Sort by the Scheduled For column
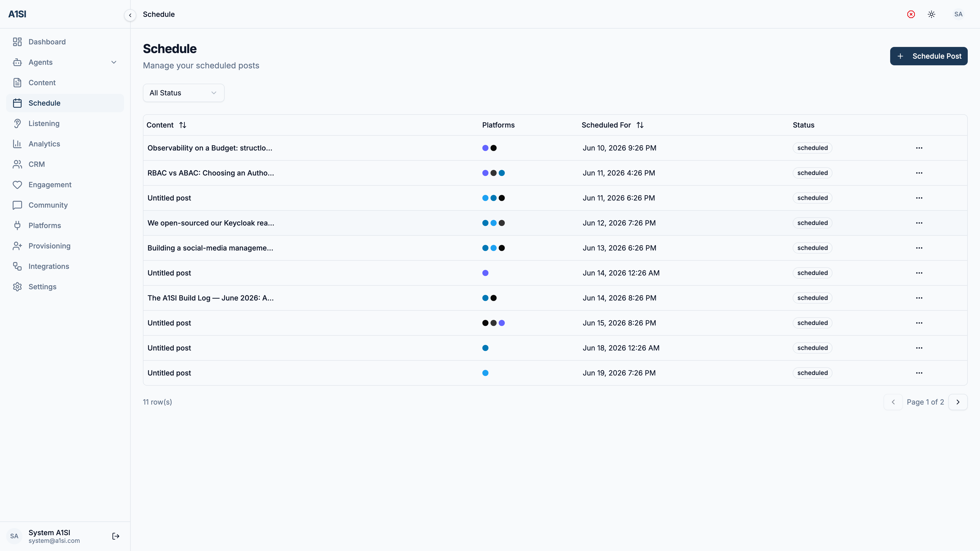Image resolution: width=980 pixels, height=551 pixels. [x=612, y=125]
